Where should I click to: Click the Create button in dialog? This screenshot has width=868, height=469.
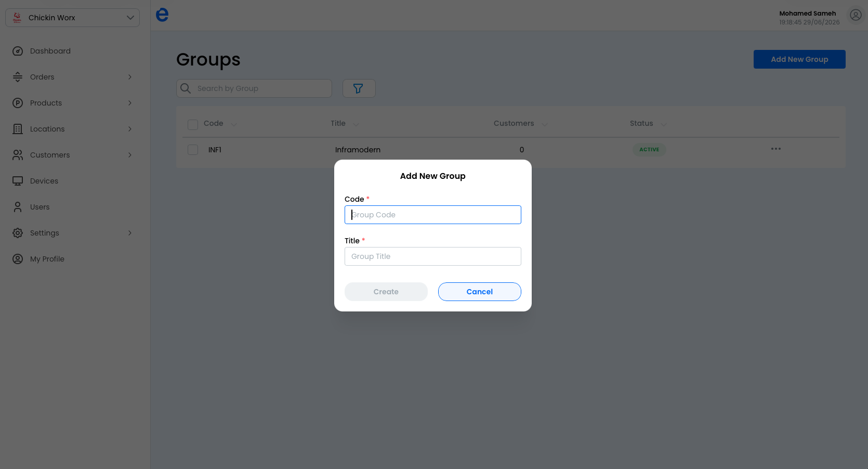click(x=386, y=292)
